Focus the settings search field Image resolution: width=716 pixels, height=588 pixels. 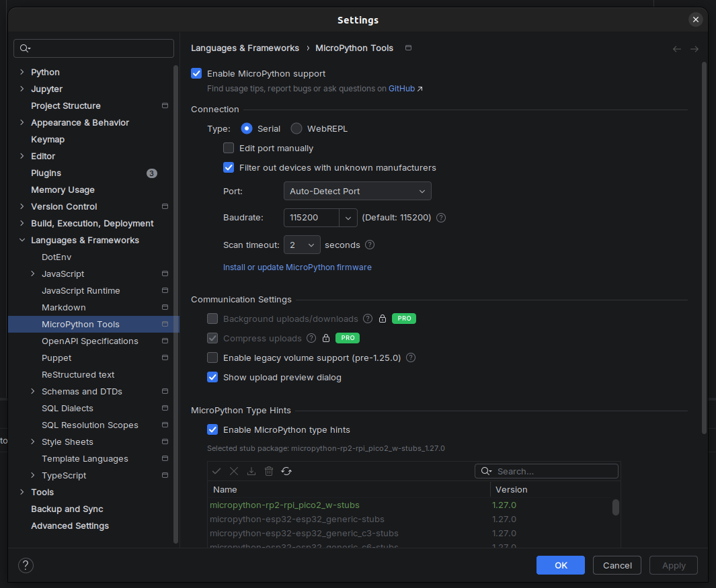(x=93, y=48)
